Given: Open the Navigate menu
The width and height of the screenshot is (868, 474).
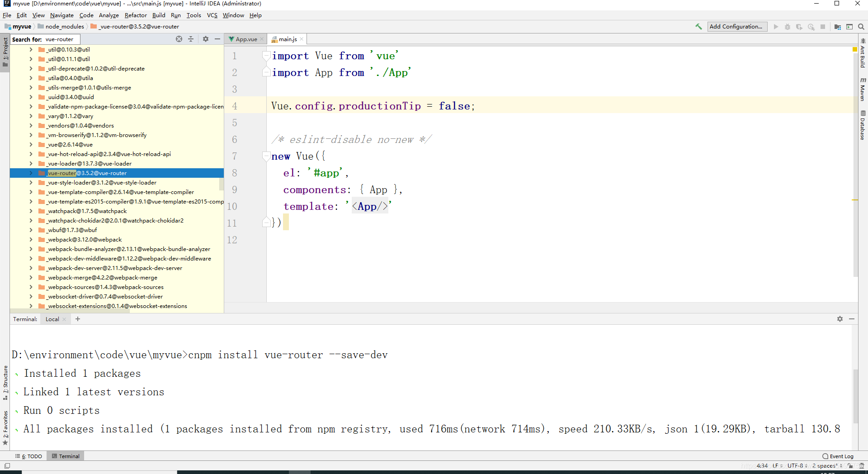Looking at the screenshot, I should point(62,15).
